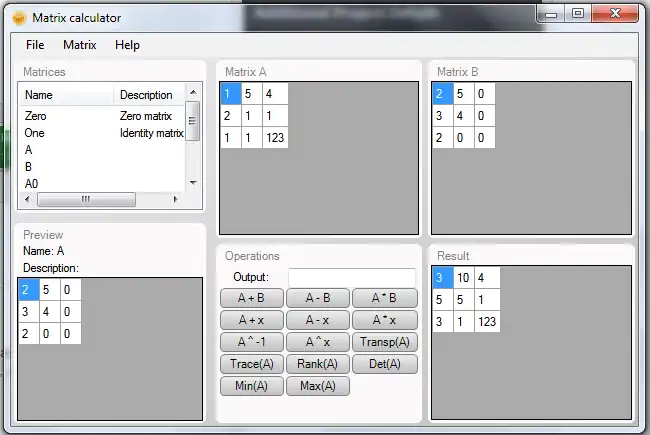Select Result cell containing 123
The image size is (650, 435).
[x=487, y=322]
